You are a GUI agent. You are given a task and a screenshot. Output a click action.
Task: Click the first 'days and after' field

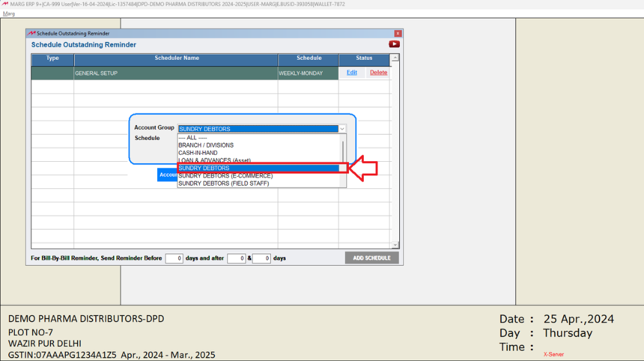236,259
